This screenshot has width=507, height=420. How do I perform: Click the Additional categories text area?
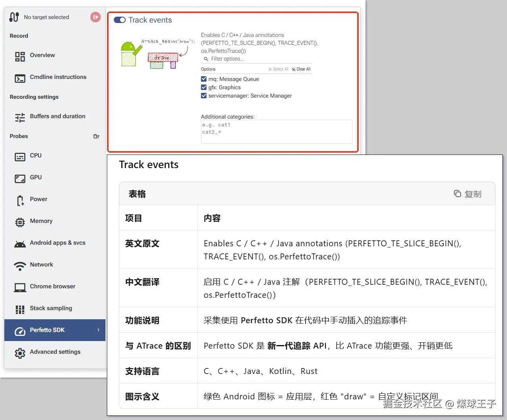coord(276,131)
